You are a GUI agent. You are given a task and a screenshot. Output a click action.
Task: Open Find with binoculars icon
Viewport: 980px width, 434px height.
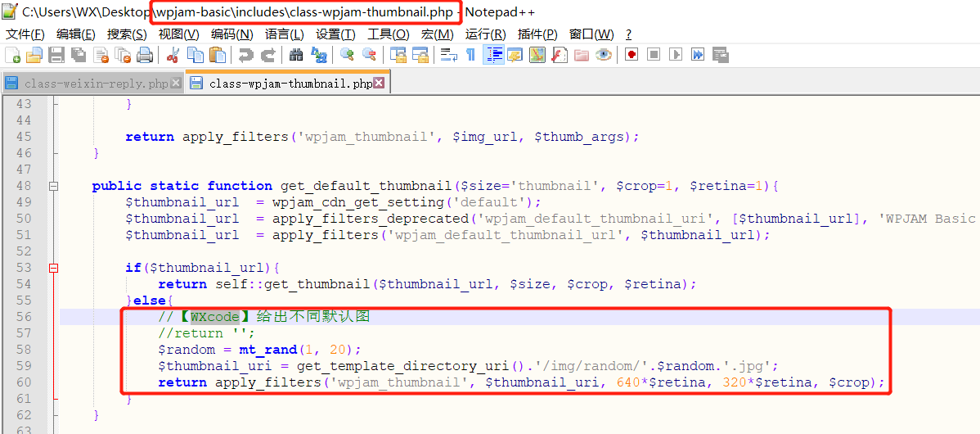tap(296, 55)
